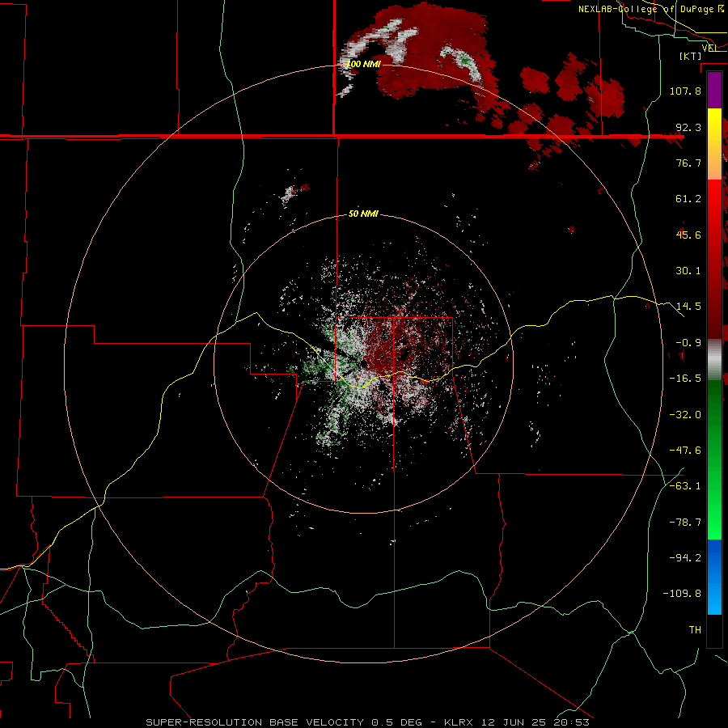Screen dimensions: 728x728
Task: Pick the gray near-zero color bar segment
Action: tap(714, 360)
